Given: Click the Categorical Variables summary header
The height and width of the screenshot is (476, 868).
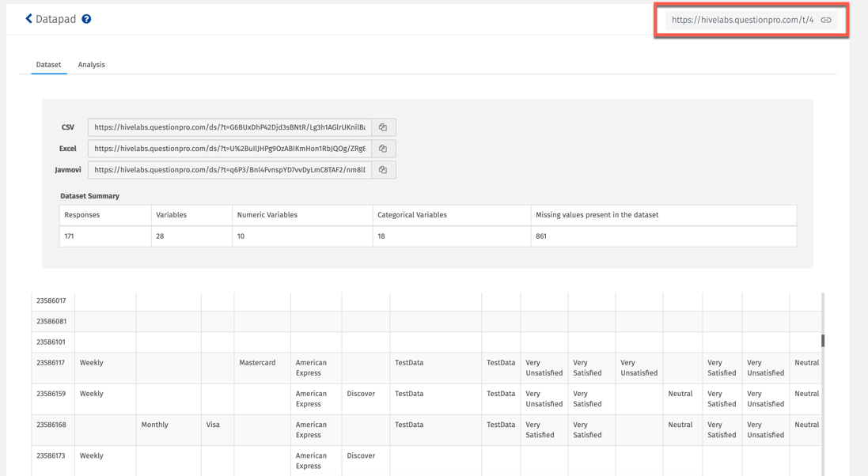Looking at the screenshot, I should pyautogui.click(x=412, y=215).
